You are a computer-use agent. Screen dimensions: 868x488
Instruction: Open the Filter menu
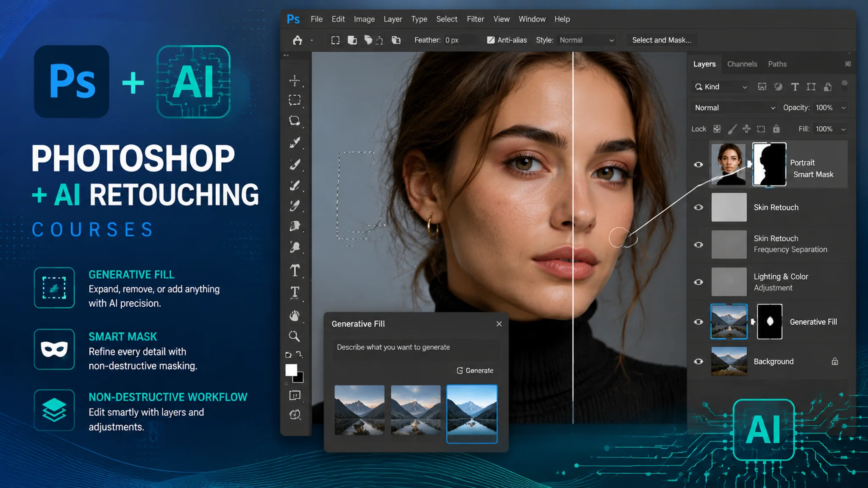(476, 19)
